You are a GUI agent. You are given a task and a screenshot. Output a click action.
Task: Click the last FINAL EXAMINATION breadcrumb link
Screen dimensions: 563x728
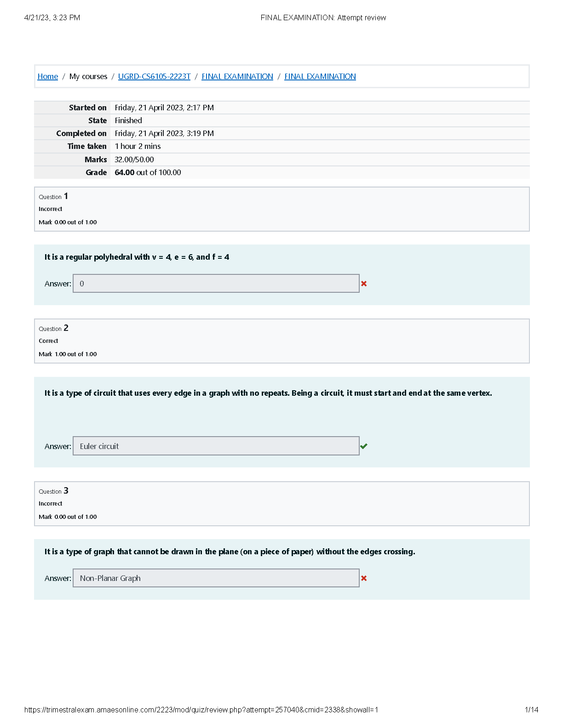pyautogui.click(x=320, y=76)
